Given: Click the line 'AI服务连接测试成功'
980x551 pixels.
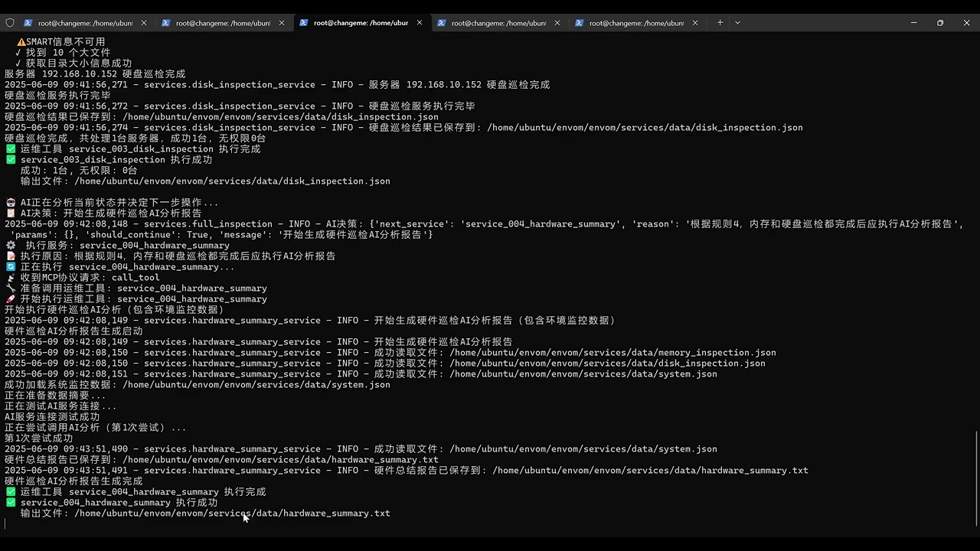Looking at the screenshot, I should (x=52, y=417).
